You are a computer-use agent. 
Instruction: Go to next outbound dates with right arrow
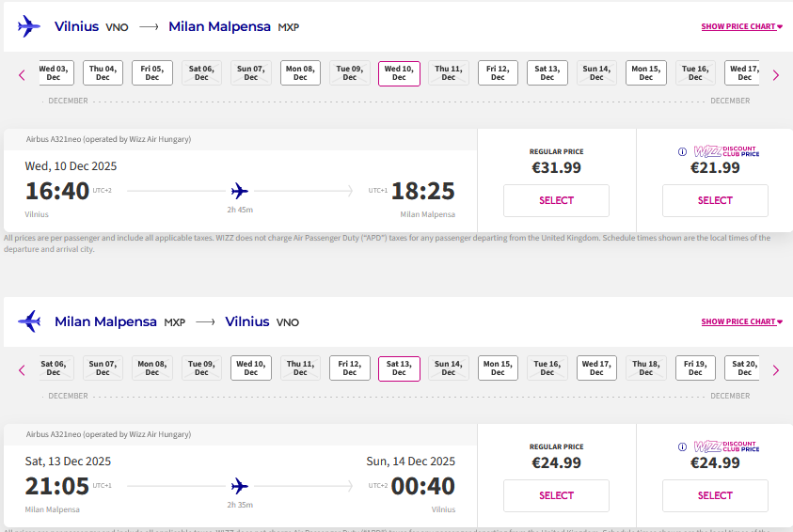coord(775,75)
